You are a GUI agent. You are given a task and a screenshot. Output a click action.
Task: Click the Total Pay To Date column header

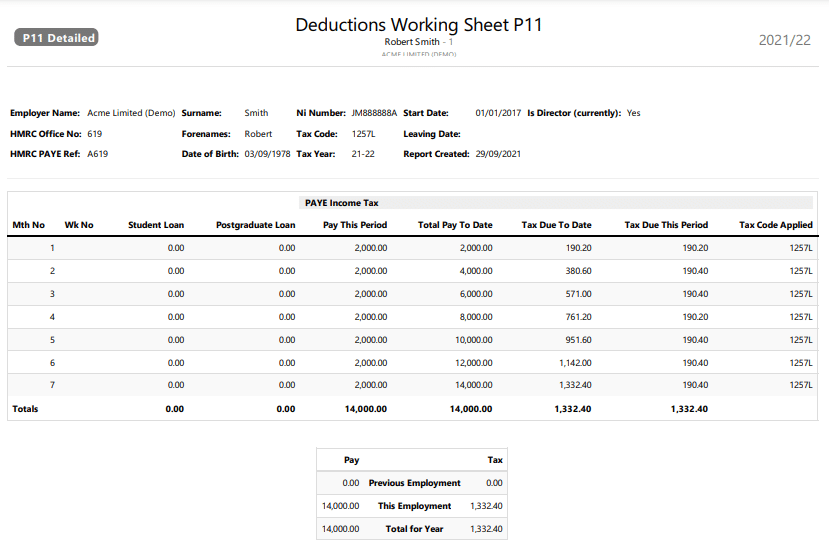[x=455, y=225]
